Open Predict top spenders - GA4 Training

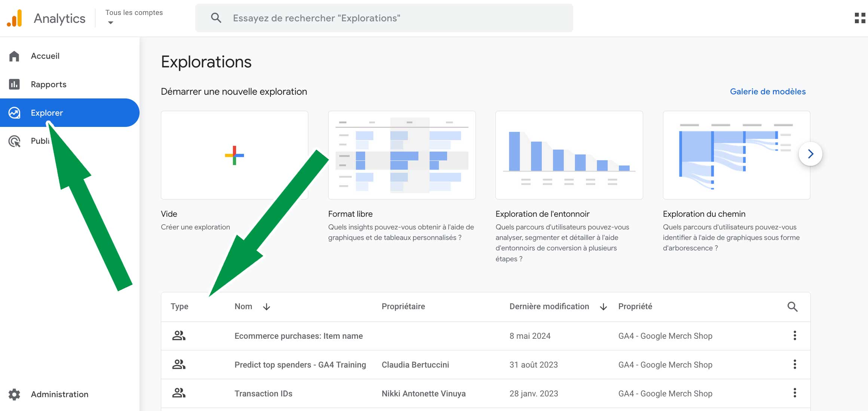click(x=300, y=365)
